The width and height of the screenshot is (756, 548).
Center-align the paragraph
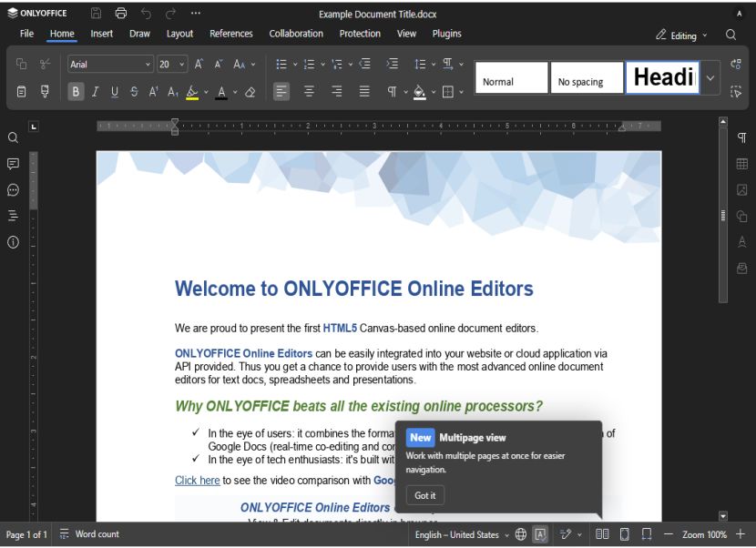point(309,92)
